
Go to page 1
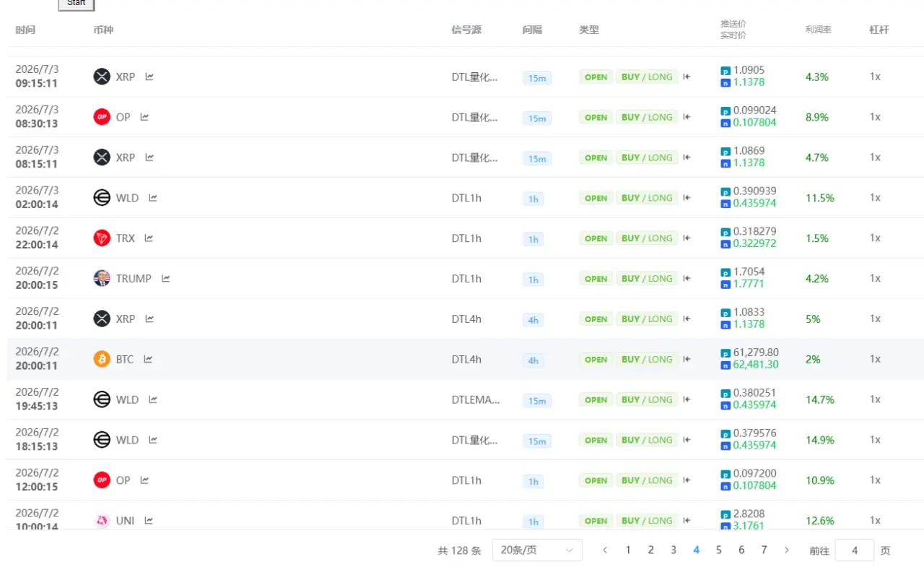tap(628, 550)
